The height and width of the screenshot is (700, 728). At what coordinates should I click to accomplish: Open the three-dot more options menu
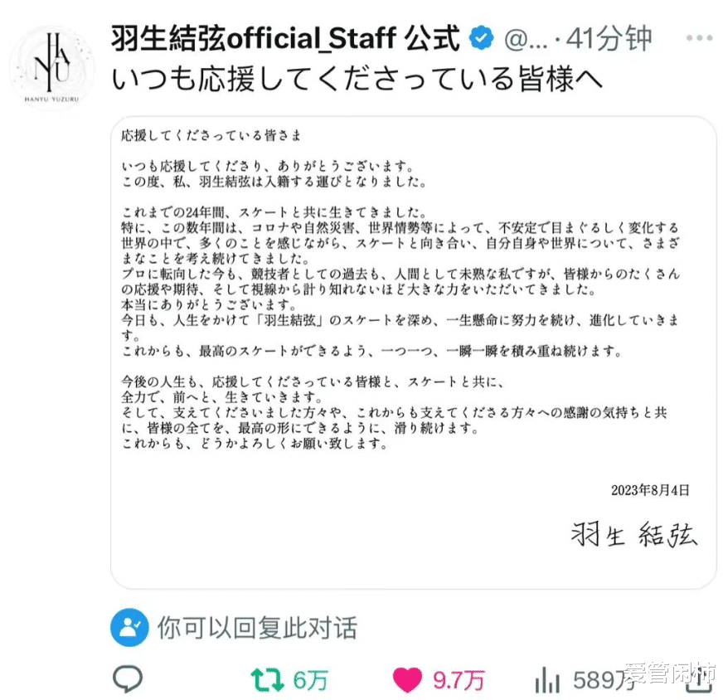[699, 37]
